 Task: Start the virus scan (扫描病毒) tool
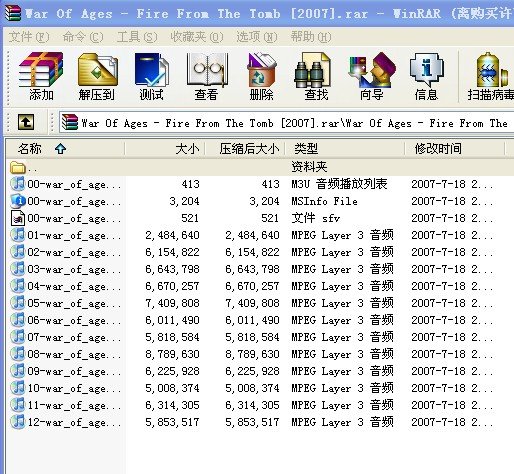491,76
